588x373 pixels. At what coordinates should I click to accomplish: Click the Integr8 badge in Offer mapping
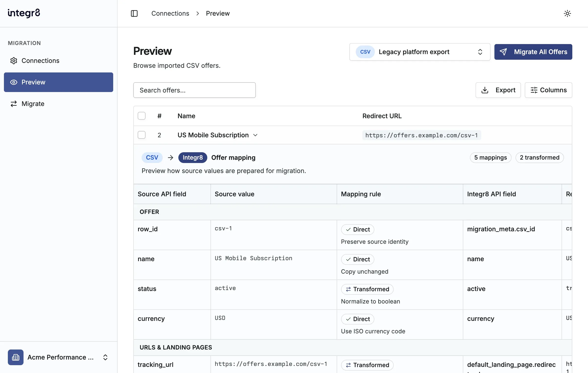point(193,158)
